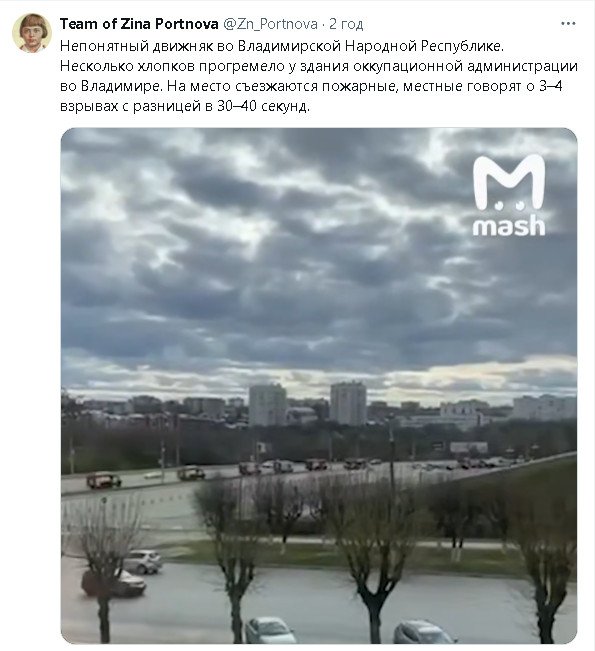Open the three-dot more options menu
Image resolution: width=595 pixels, height=651 pixels.
pyautogui.click(x=568, y=24)
